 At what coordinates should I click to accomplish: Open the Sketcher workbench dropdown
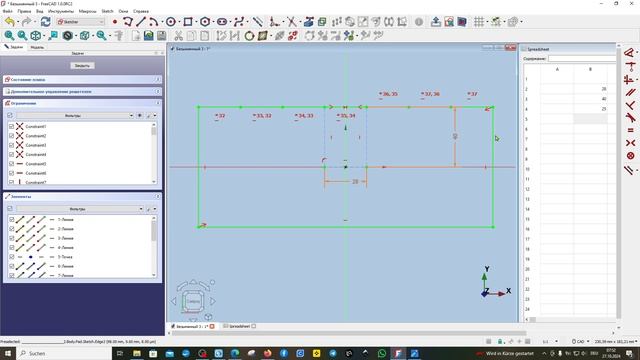(81, 22)
